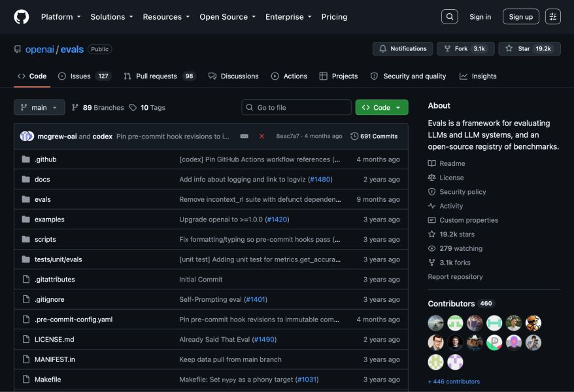This screenshot has width=574, height=392.
Task: Open the MANIFEST.in file
Action: [x=55, y=359]
